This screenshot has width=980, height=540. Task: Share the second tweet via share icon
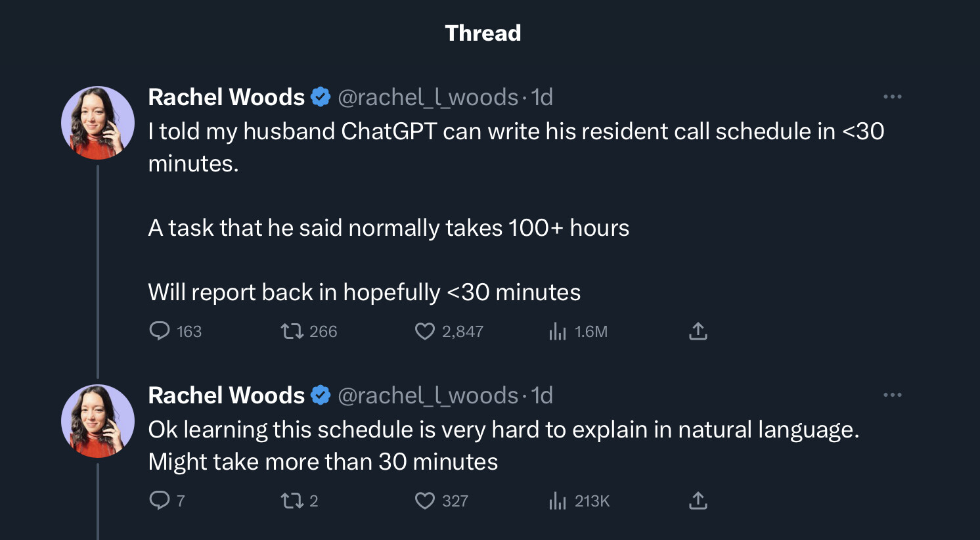698,501
